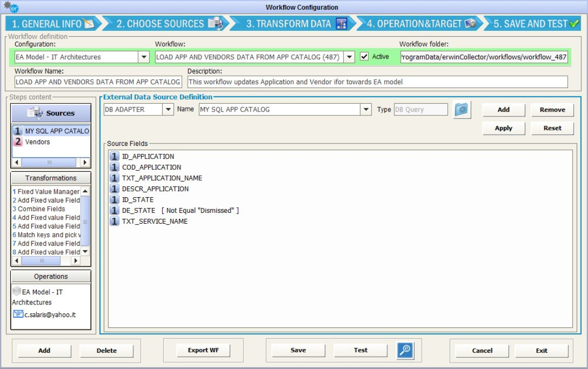This screenshot has height=369, width=588.
Task: Click the number 1 icon beside TXT_SERVICE_NAME
Action: click(115, 221)
